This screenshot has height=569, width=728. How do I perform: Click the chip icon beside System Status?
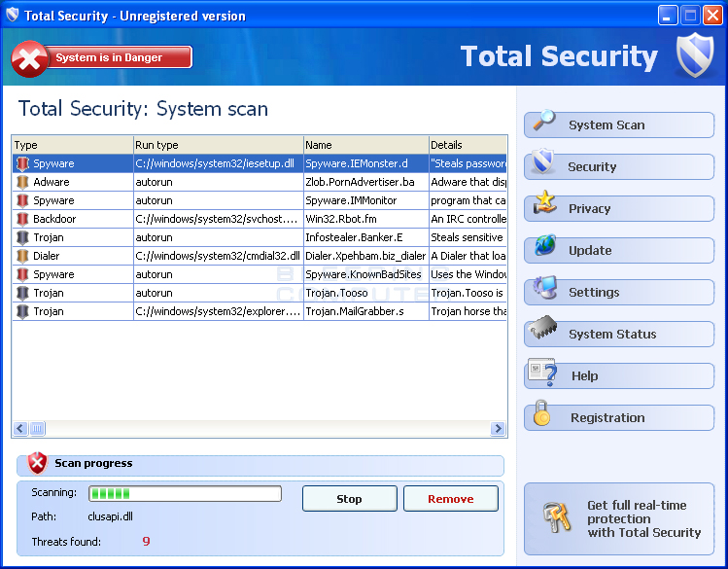(x=542, y=332)
